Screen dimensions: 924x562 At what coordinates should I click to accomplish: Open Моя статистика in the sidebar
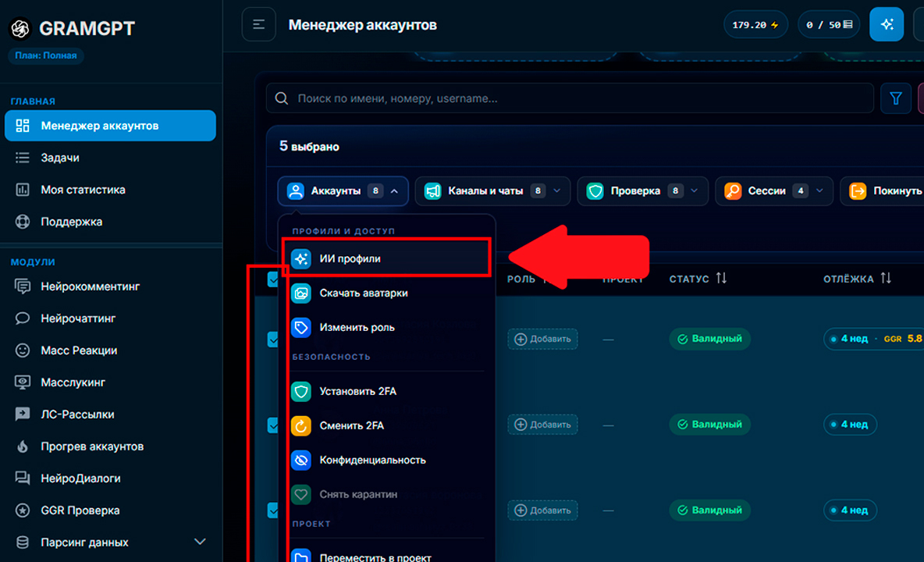click(x=110, y=190)
